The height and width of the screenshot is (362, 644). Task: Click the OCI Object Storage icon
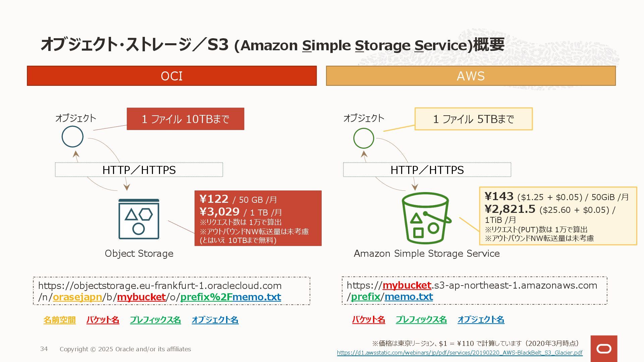[x=139, y=219]
